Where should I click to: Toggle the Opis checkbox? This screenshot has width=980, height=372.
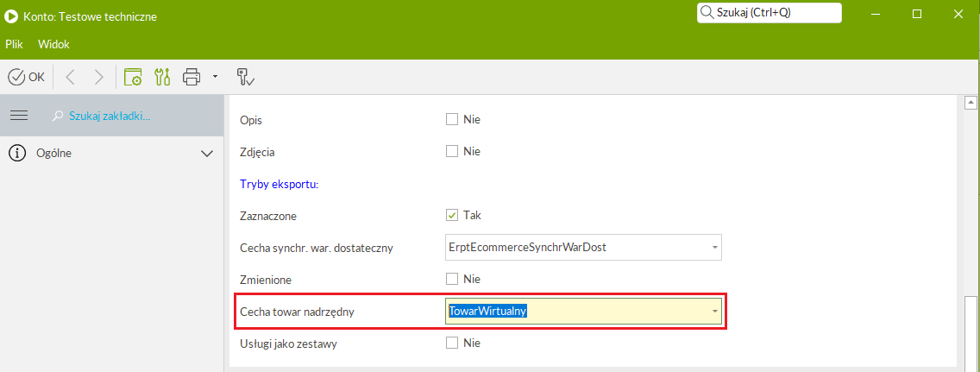click(x=452, y=119)
